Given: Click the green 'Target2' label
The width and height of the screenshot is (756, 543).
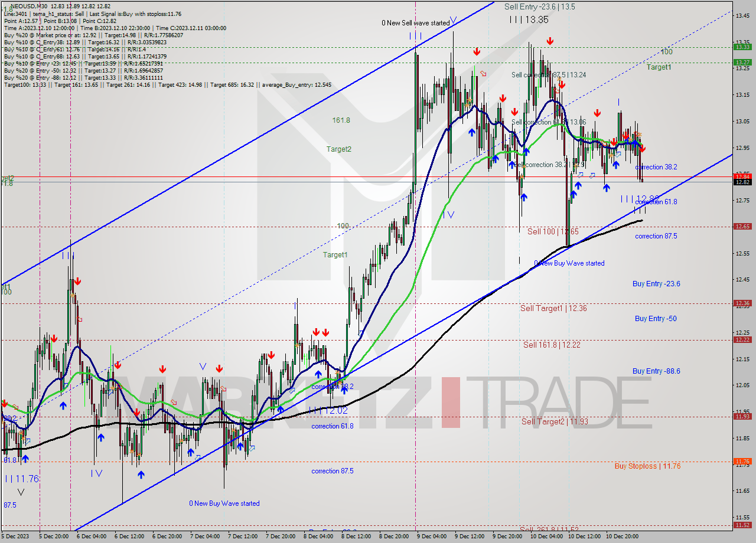Looking at the screenshot, I should coord(339,149).
